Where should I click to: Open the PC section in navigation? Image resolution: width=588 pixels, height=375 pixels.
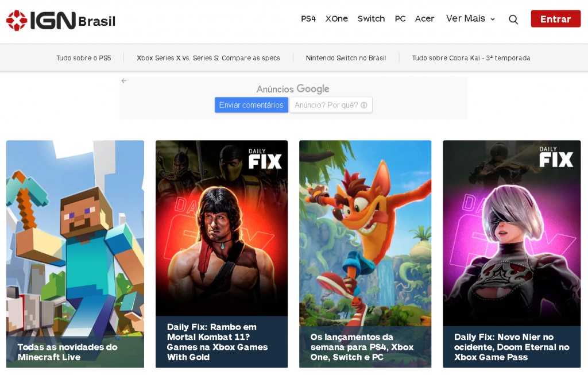pyautogui.click(x=400, y=19)
